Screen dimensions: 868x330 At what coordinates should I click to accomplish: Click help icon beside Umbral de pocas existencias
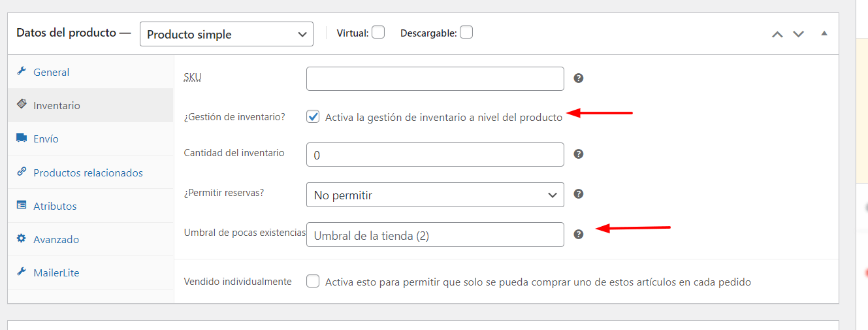tap(578, 234)
